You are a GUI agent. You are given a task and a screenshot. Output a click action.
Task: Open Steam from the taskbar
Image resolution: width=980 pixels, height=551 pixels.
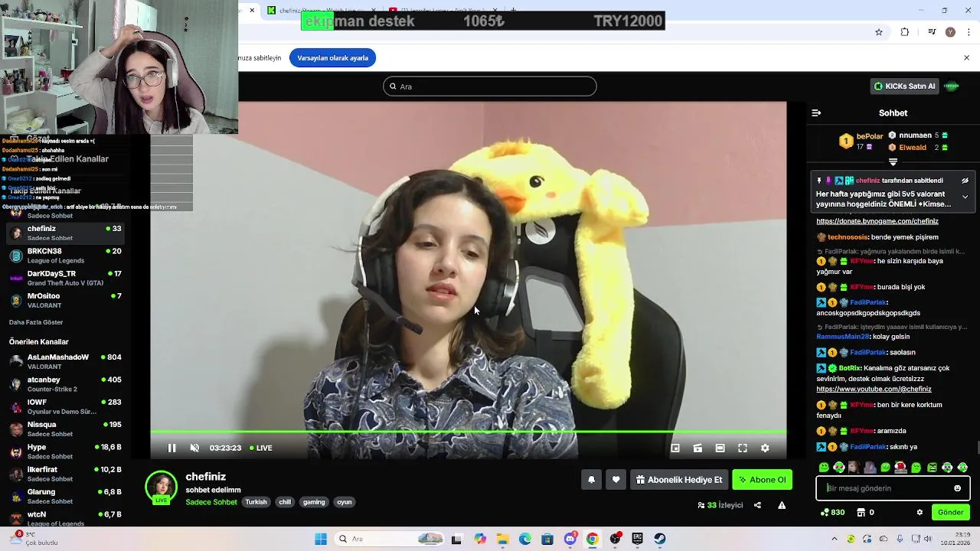click(x=659, y=539)
